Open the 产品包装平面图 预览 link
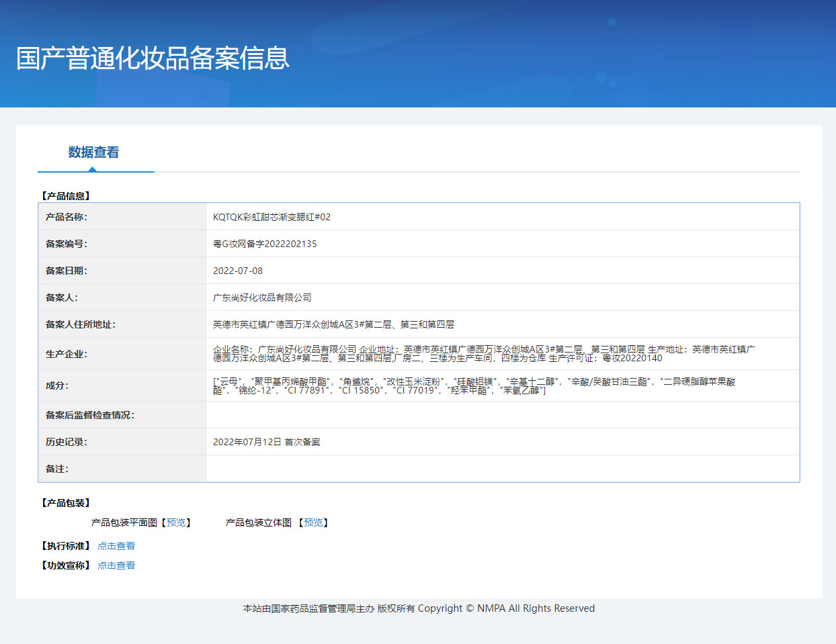The width and height of the screenshot is (836, 644). click(177, 522)
